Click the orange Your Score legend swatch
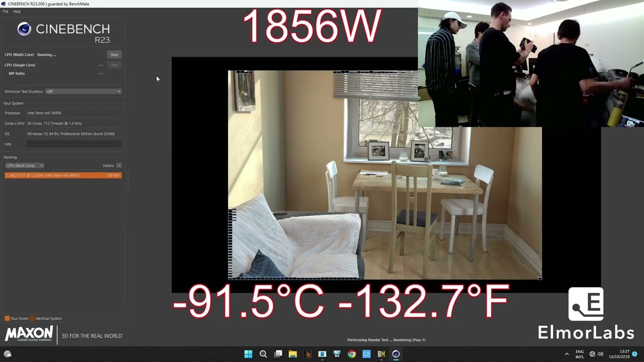Image resolution: width=644 pixels, height=362 pixels. click(7, 318)
